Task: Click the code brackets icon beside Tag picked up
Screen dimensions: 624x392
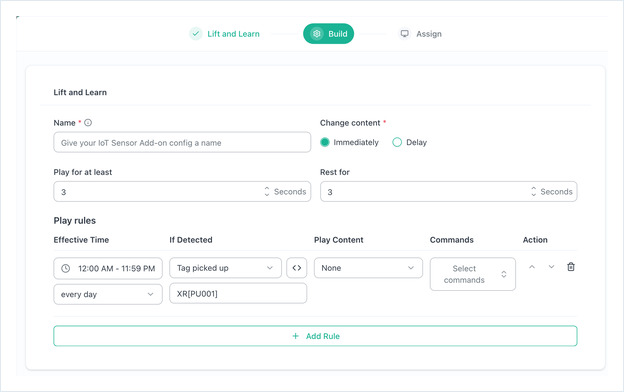Action: 296,268
